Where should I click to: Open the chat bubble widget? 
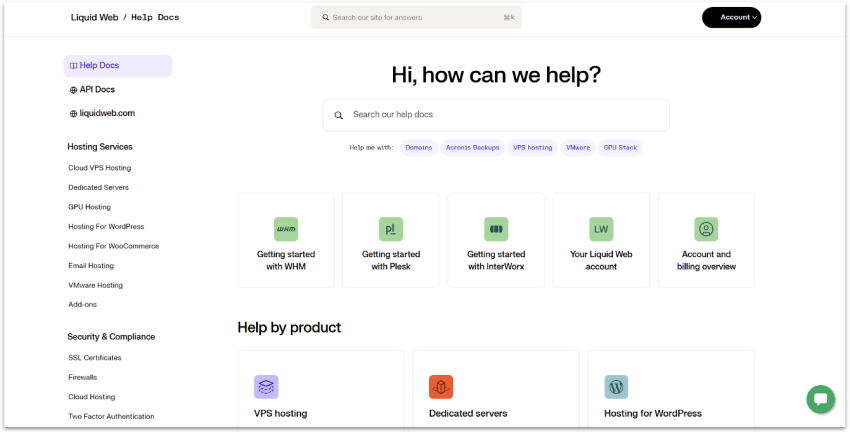point(821,399)
